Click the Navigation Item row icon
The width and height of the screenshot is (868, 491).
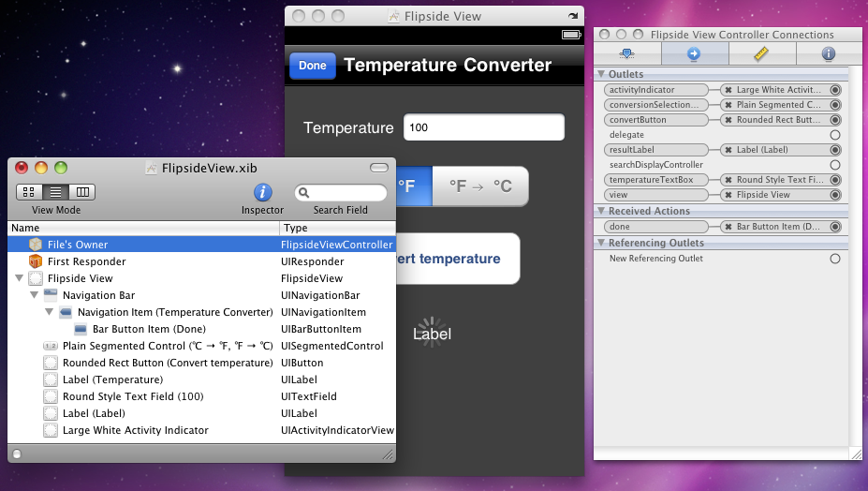[66, 312]
